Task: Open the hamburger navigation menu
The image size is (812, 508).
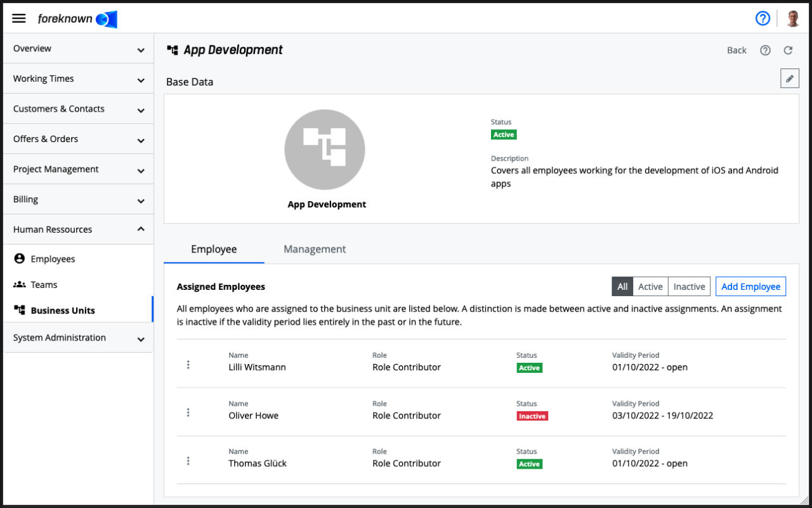Action: pyautogui.click(x=19, y=18)
